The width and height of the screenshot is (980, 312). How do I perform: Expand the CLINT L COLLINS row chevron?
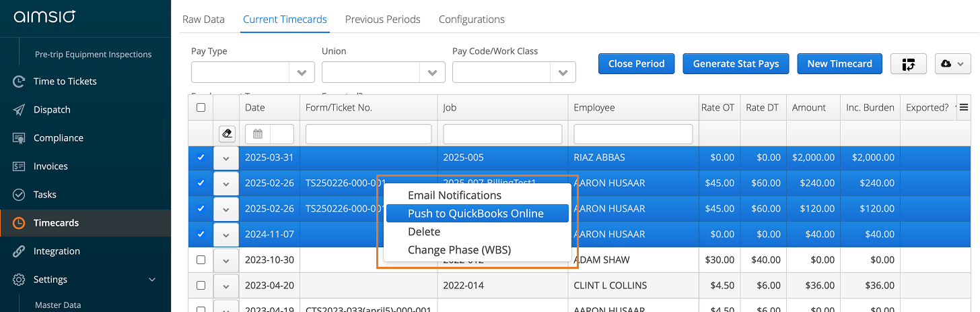tap(226, 286)
